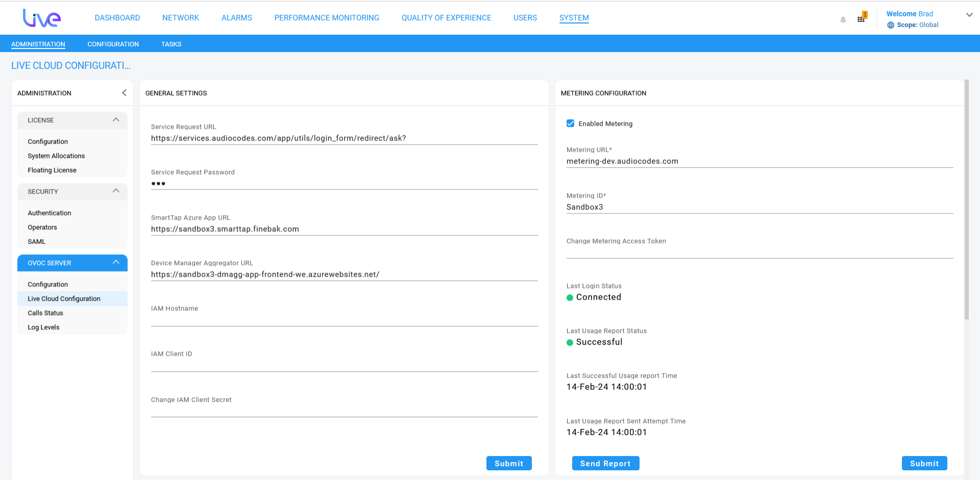The image size is (980, 480).
Task: Click the Live Cloud Configuration page title
Action: click(x=71, y=66)
